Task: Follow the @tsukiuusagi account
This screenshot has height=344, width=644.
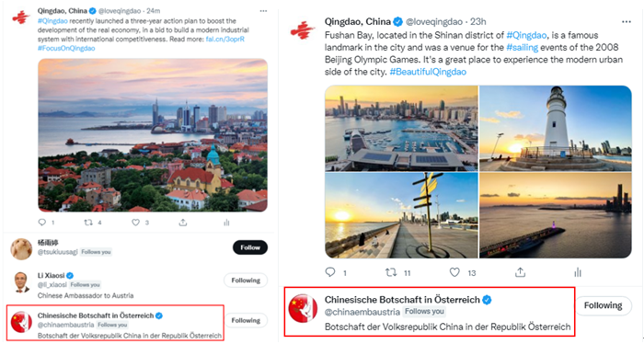Action: [x=250, y=247]
